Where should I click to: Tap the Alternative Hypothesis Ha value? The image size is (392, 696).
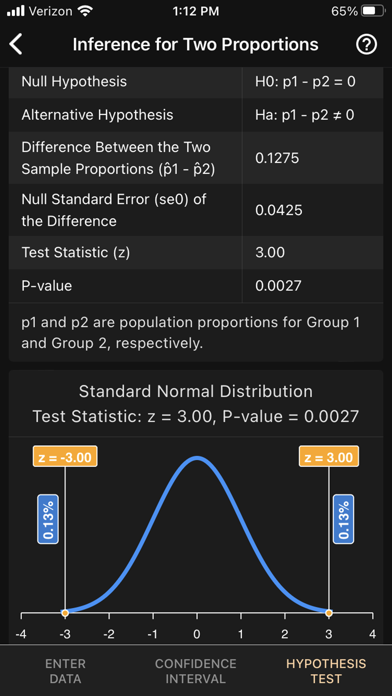[305, 115]
